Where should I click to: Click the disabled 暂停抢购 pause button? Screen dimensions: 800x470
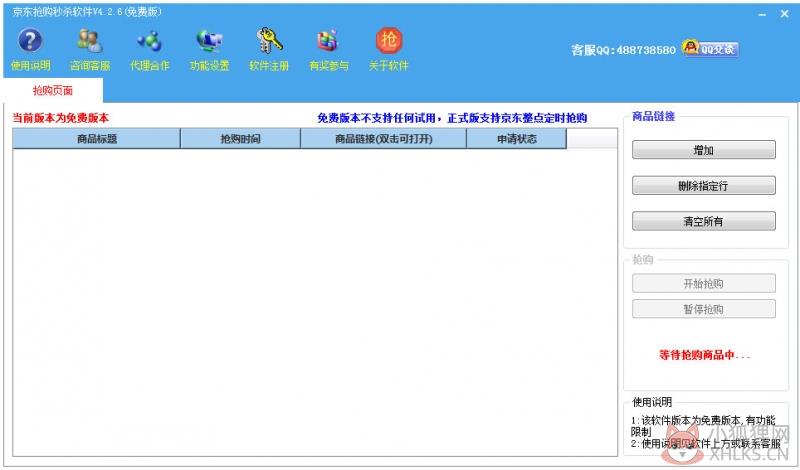click(704, 309)
